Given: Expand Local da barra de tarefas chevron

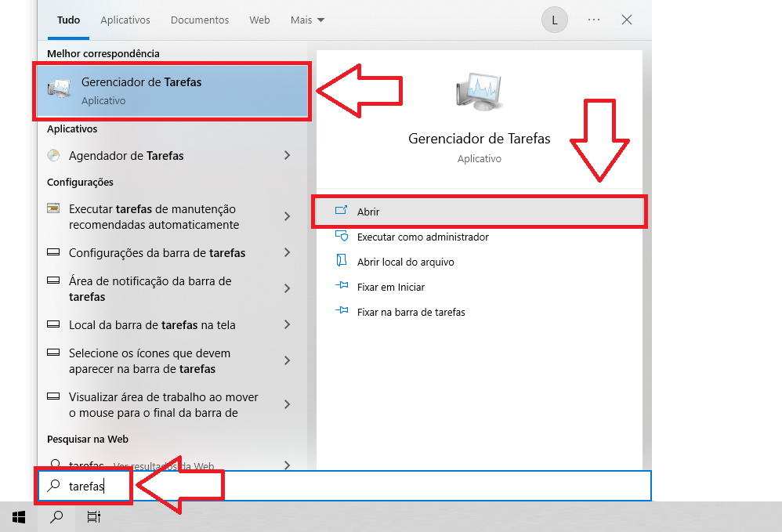Looking at the screenshot, I should pyautogui.click(x=288, y=324).
